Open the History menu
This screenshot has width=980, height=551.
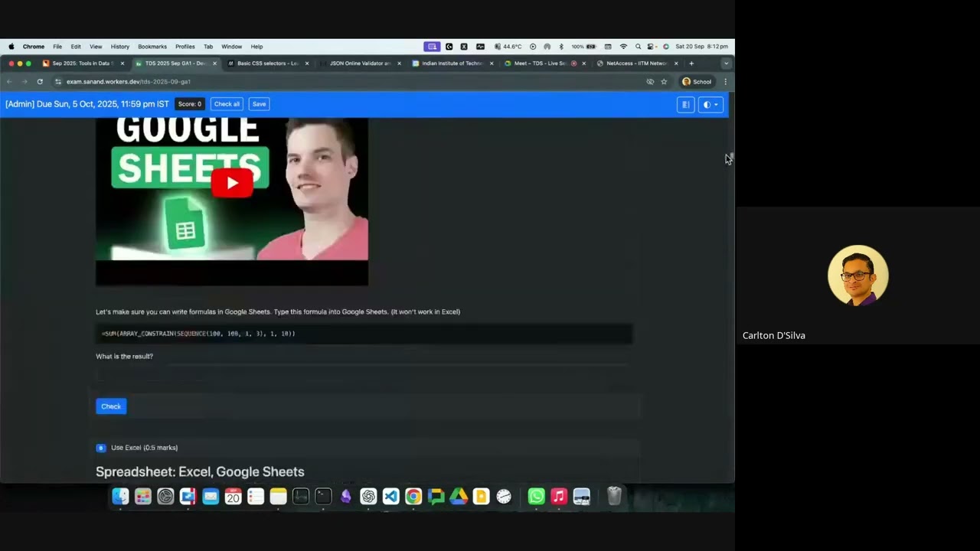point(120,47)
